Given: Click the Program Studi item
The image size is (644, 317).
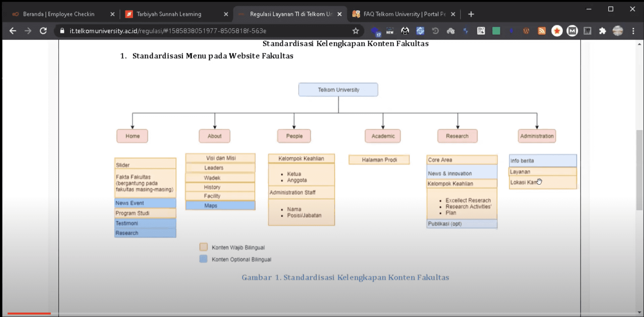Looking at the screenshot, I should [x=145, y=213].
